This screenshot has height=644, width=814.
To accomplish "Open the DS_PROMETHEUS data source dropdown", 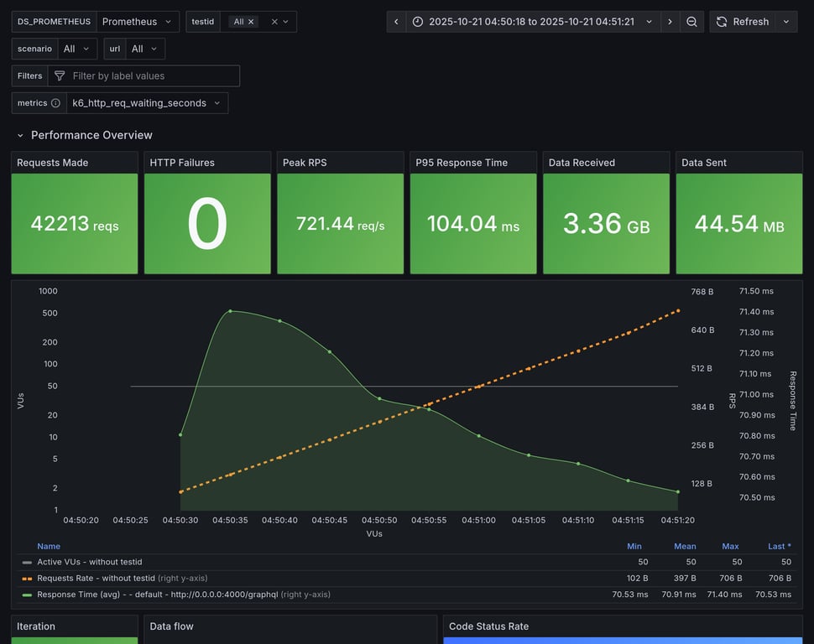I will pyautogui.click(x=138, y=22).
